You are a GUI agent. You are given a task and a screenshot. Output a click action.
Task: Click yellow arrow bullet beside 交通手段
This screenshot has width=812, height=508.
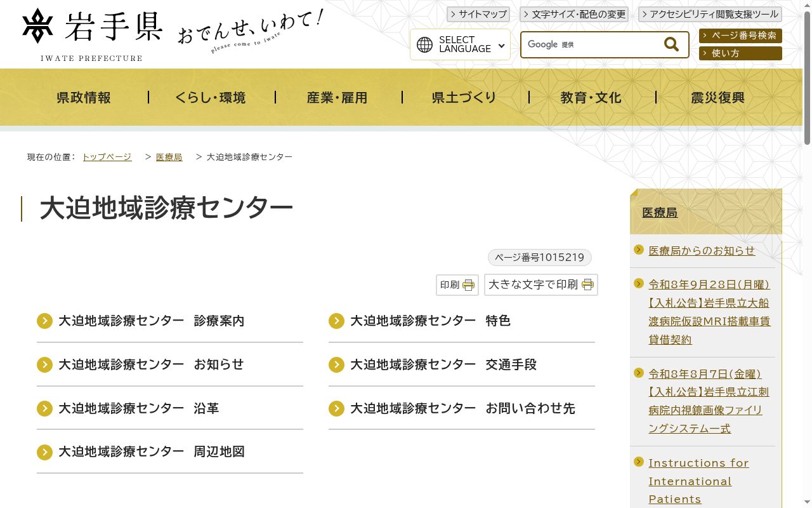pyautogui.click(x=336, y=364)
